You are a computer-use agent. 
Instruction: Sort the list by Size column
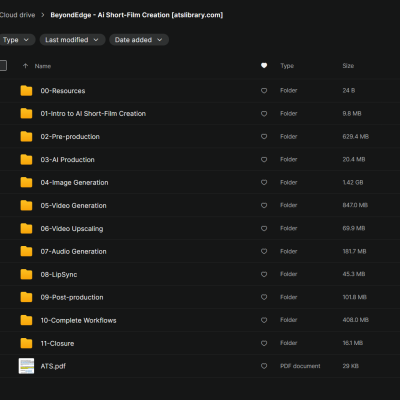348,66
